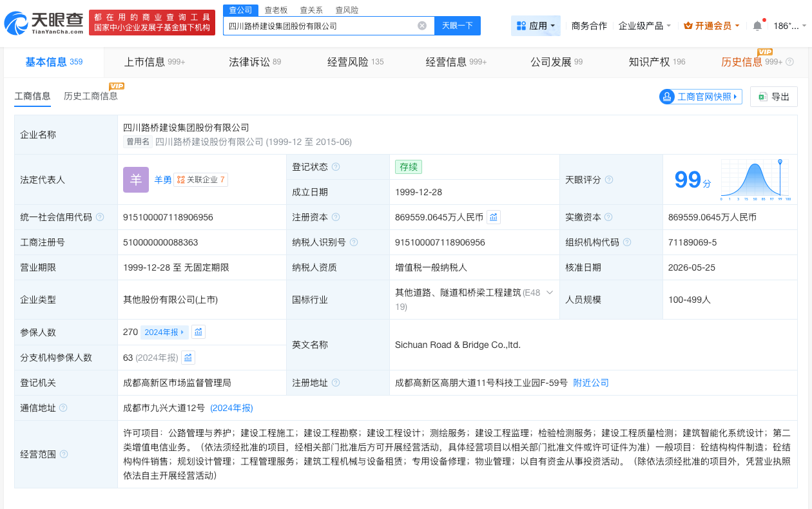
Task: Click 曾用名 tag under company name
Action: [x=138, y=142]
